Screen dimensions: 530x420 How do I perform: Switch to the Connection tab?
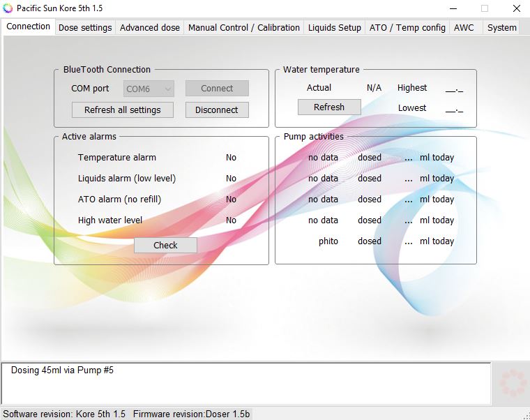click(28, 27)
